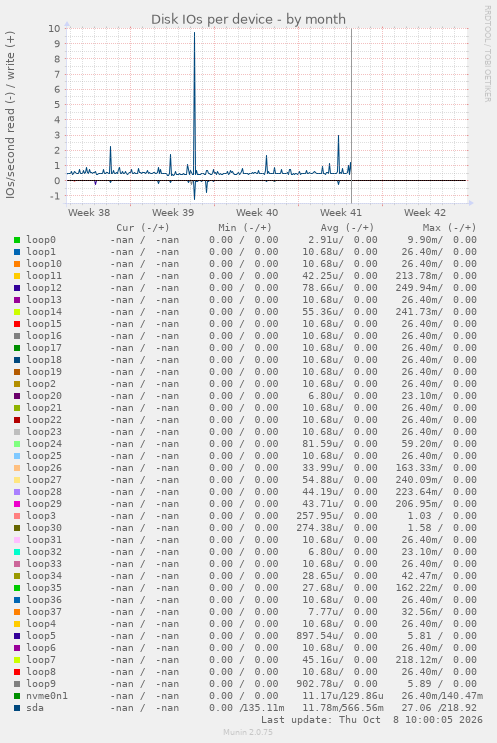This screenshot has width=497, height=743.
Task: Click the loop5 legend label
Action: click(x=41, y=636)
